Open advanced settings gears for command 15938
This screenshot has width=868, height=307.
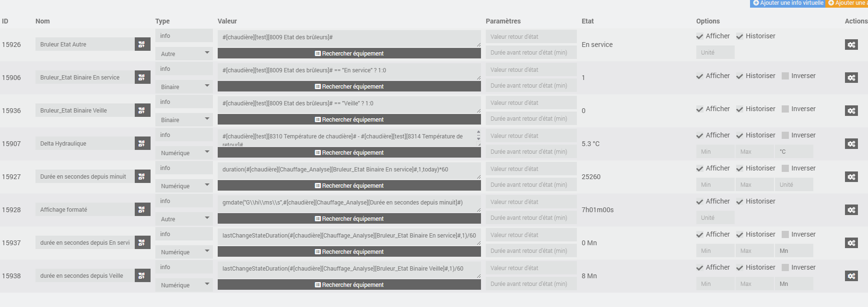851,276
